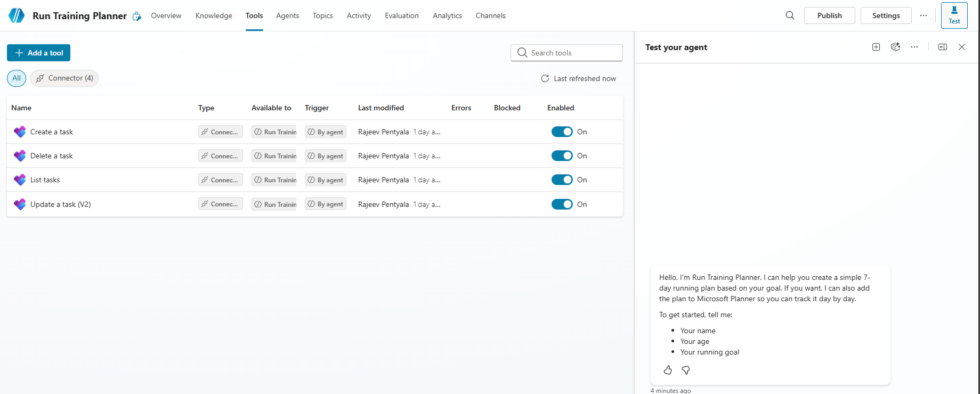Open the Evaluation tab
The image size is (980, 394).
(x=402, y=15)
